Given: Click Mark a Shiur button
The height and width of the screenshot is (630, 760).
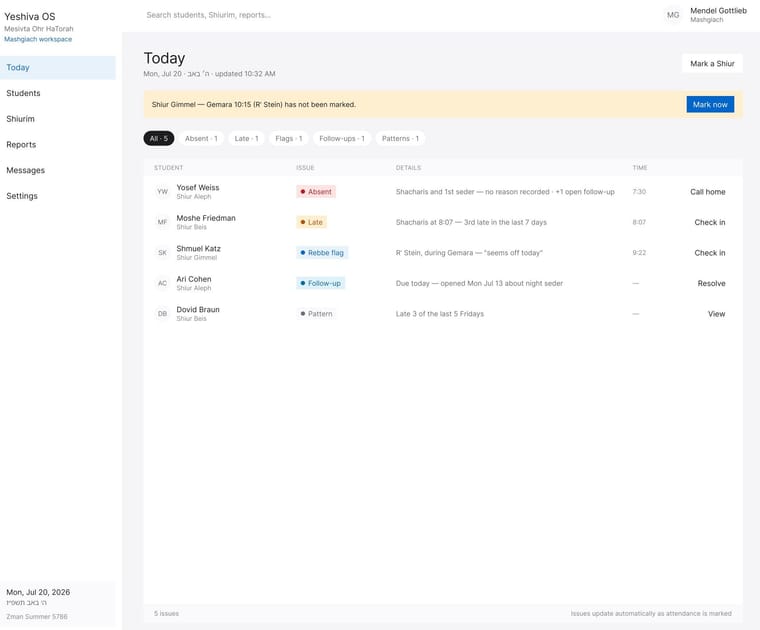Looking at the screenshot, I should pyautogui.click(x=712, y=63).
